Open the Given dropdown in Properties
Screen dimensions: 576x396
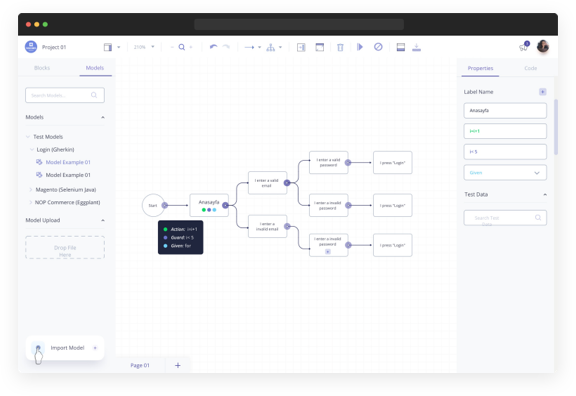[x=505, y=173]
